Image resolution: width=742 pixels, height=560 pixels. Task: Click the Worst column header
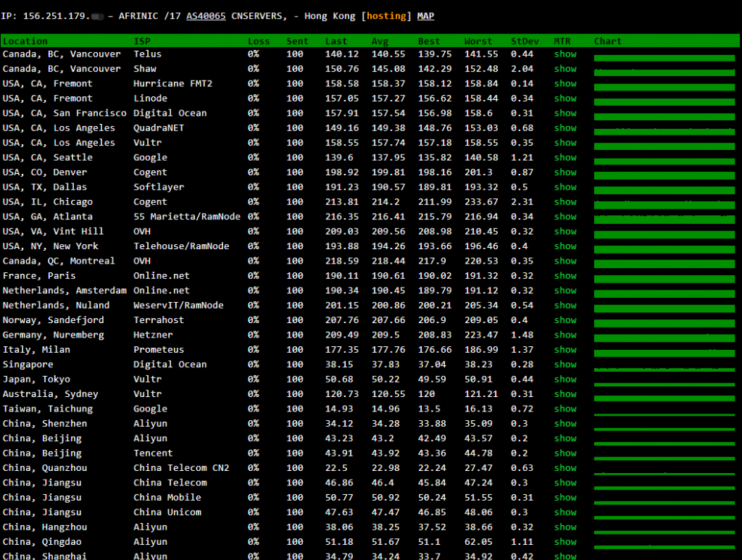coord(478,41)
